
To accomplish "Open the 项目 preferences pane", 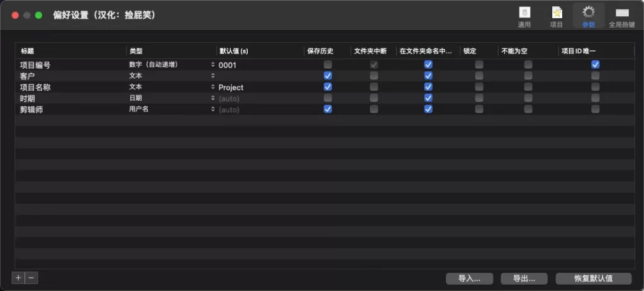I will tap(557, 16).
